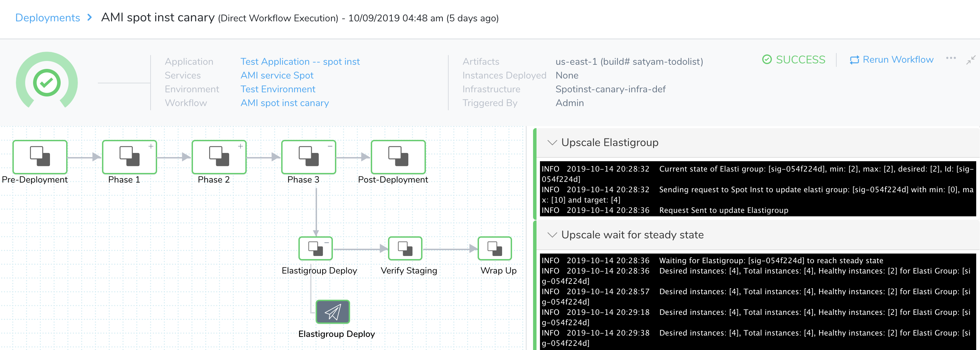This screenshot has width=980, height=350.
Task: Click the Upscale Elastigroup section title
Action: click(610, 143)
